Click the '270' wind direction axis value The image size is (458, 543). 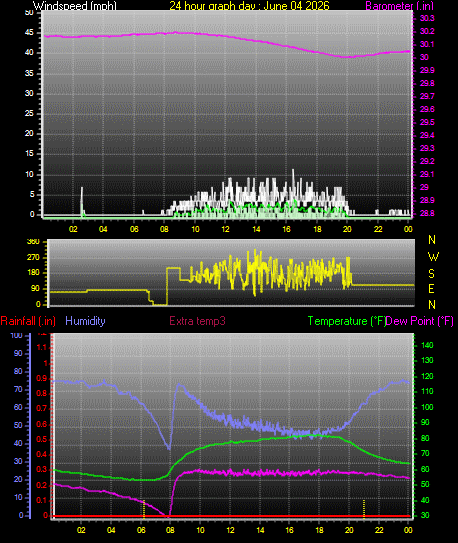(x=33, y=257)
